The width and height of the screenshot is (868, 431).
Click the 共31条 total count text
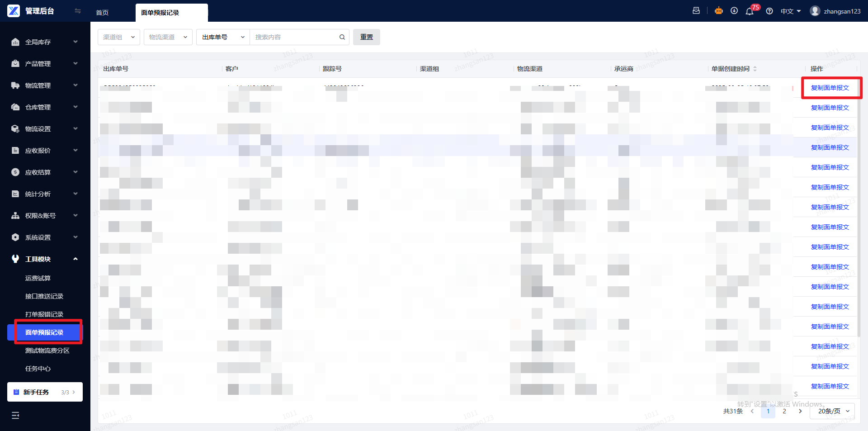click(733, 411)
